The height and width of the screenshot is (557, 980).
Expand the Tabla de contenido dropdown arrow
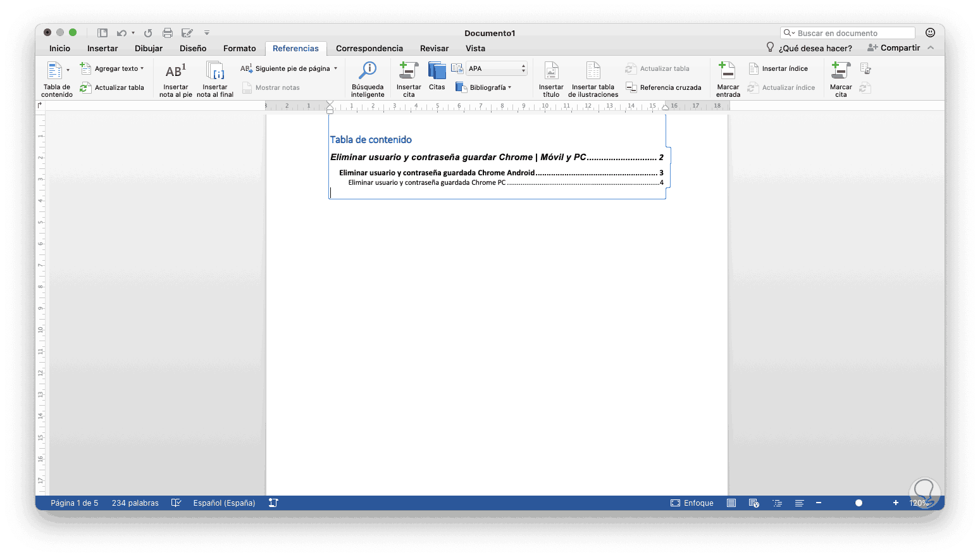(x=68, y=70)
